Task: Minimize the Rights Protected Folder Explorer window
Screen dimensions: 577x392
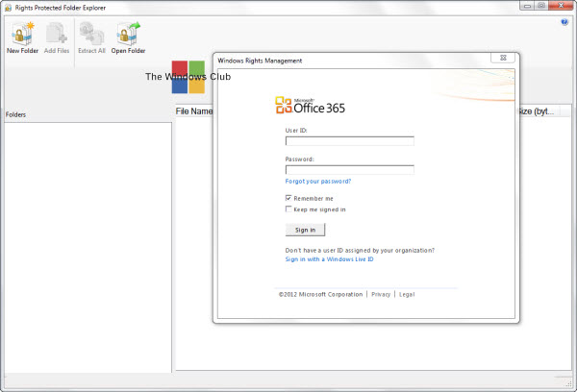Action: 527,6
